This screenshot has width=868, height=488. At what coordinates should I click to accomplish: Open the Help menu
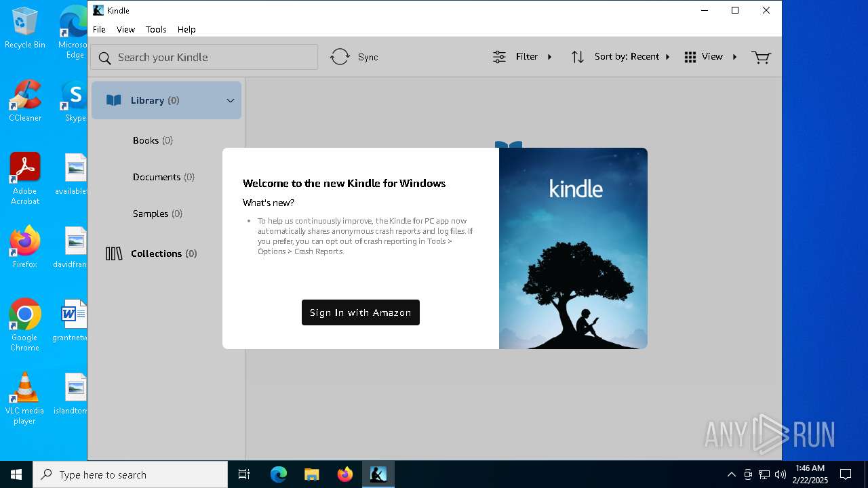(186, 29)
